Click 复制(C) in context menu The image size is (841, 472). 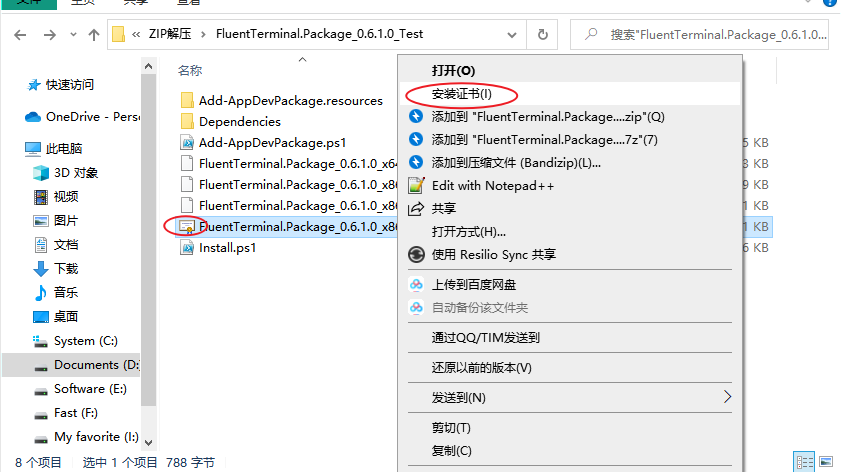pos(451,451)
